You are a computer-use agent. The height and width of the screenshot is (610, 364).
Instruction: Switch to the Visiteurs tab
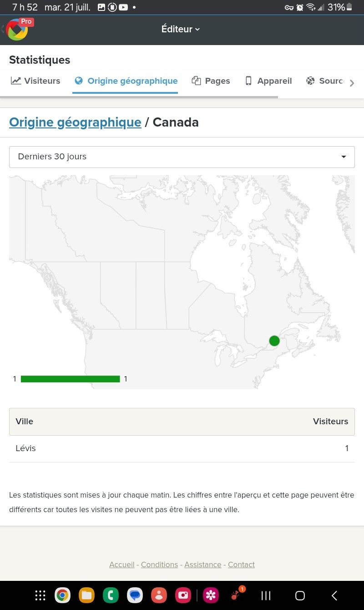35,81
